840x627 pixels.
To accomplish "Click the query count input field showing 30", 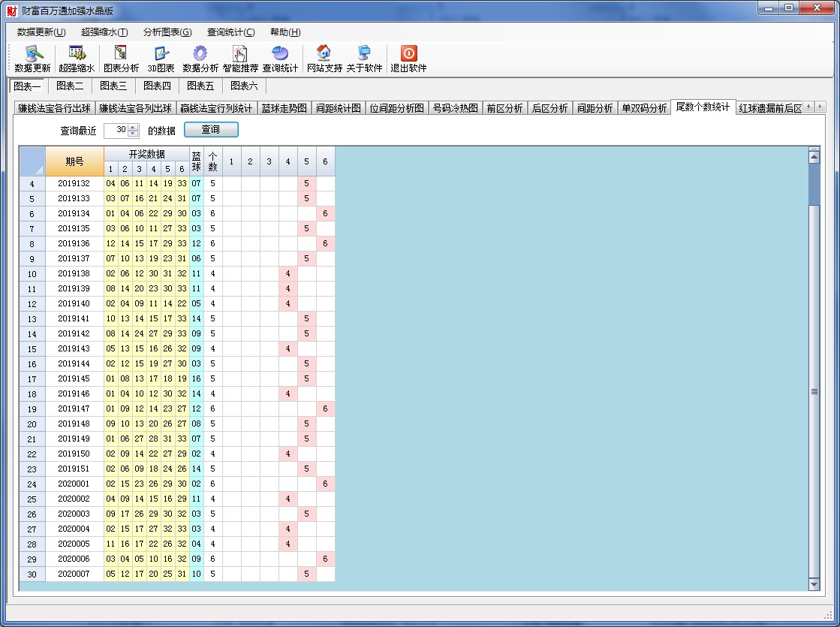I will 116,131.
